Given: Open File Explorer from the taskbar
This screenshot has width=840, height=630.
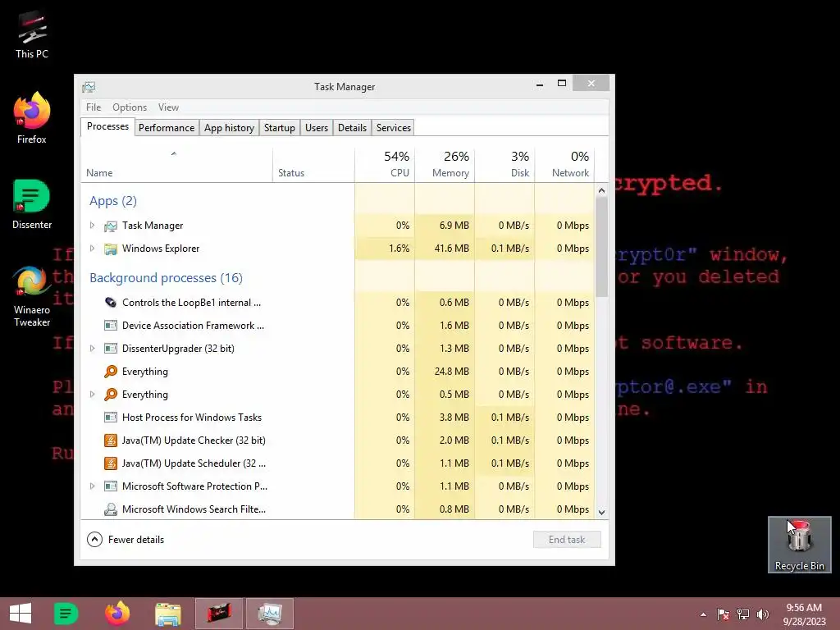Looking at the screenshot, I should coord(168,614).
